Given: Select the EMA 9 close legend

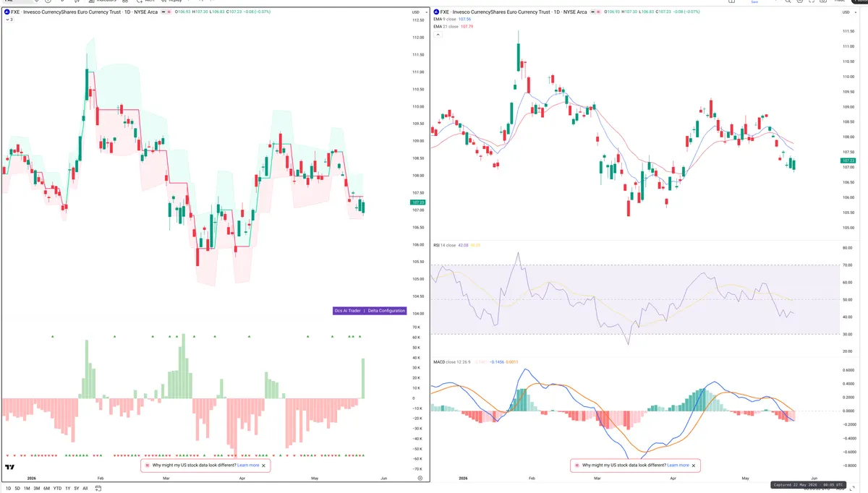Looking at the screenshot, I should 446,20.
